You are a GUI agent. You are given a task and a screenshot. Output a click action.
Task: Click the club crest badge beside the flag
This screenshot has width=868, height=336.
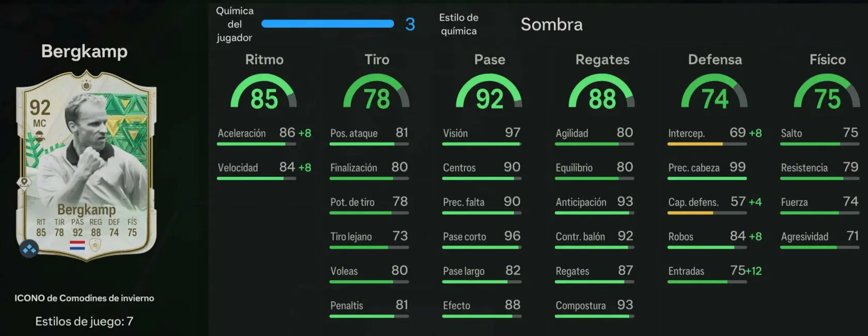(95, 245)
